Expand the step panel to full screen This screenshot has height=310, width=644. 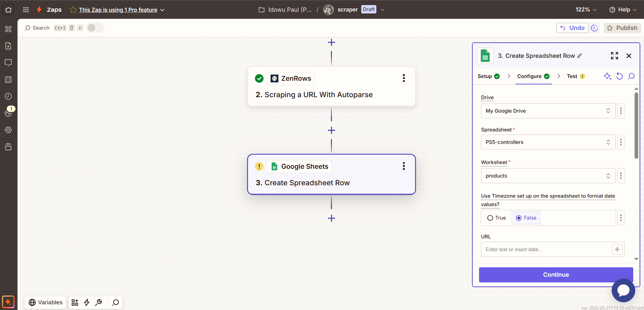(614, 56)
